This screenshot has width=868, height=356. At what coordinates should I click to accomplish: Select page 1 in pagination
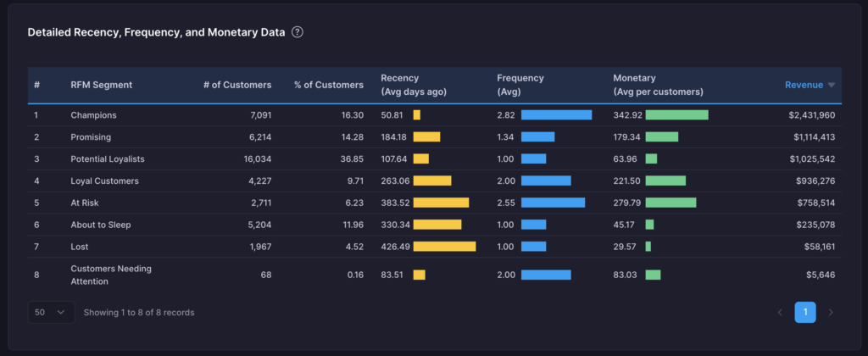805,312
